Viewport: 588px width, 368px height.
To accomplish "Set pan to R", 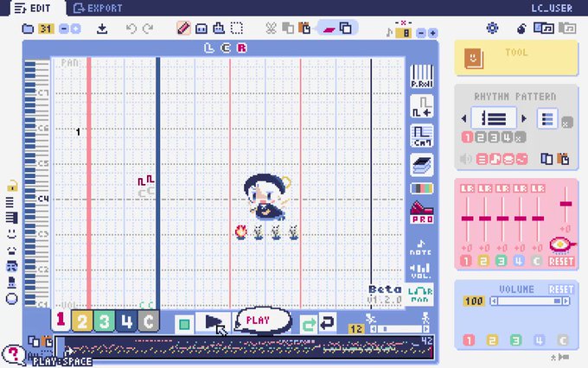I will click(242, 48).
